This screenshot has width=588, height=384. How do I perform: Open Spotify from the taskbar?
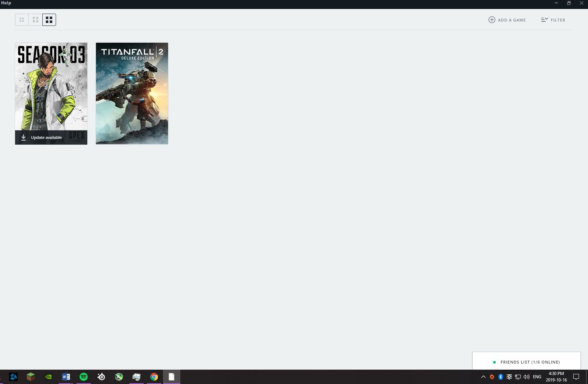click(84, 377)
